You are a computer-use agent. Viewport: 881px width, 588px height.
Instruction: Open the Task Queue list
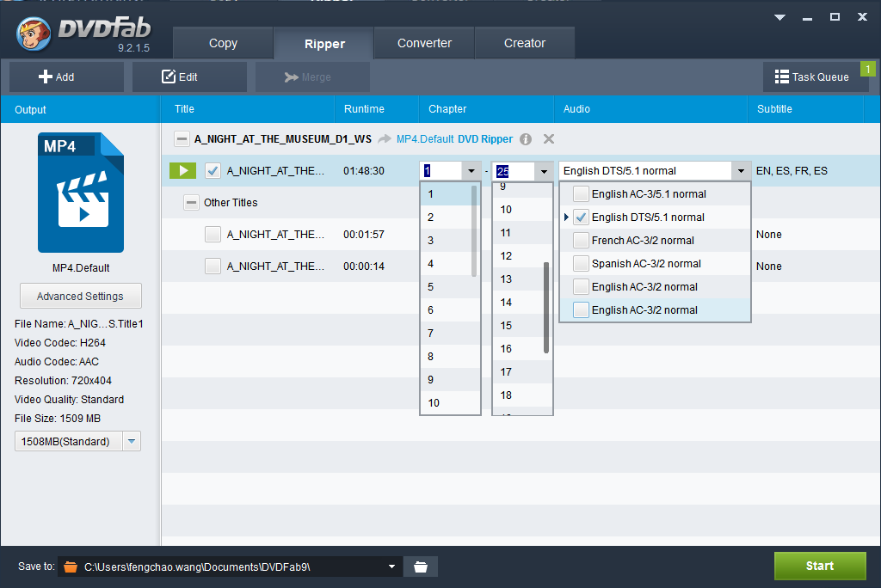(x=810, y=77)
